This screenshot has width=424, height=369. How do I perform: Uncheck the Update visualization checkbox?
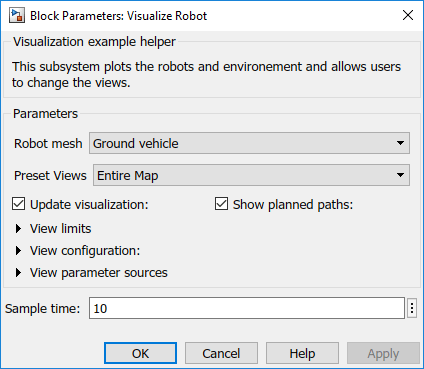tap(18, 204)
